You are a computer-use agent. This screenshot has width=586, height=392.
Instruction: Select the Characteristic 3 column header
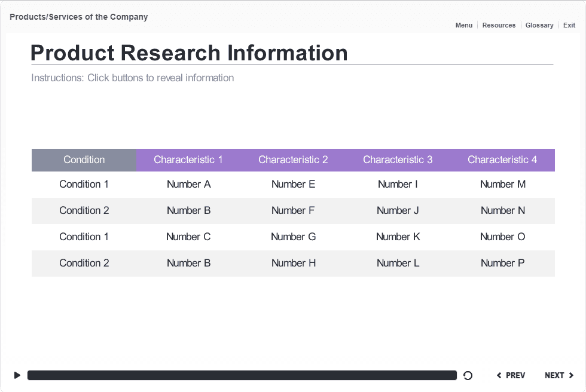click(398, 160)
